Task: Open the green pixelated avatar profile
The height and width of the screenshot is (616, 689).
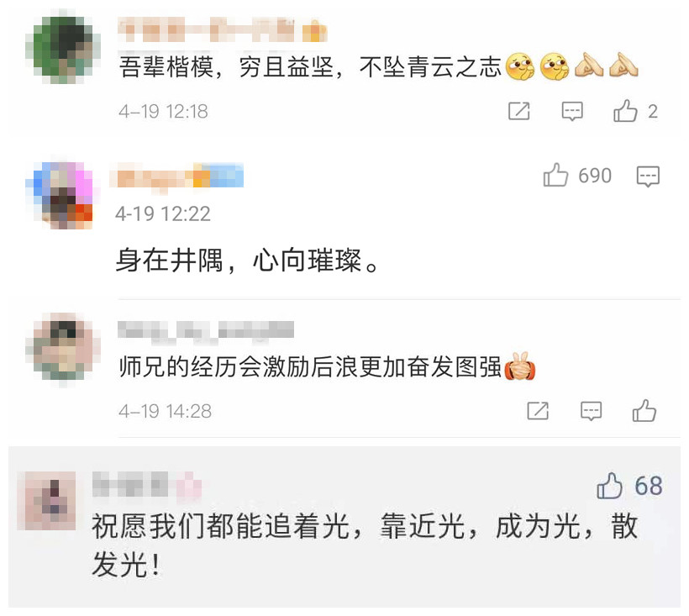Action: coord(63,49)
